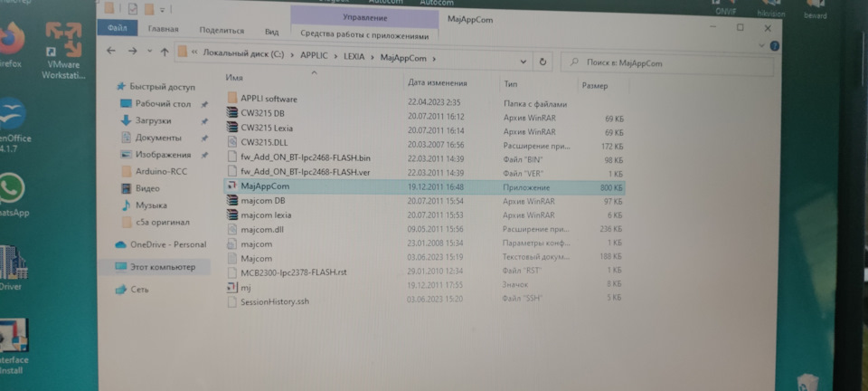Select the MajAppCom application icon
This screenshot has width=868, height=391.
232,186
